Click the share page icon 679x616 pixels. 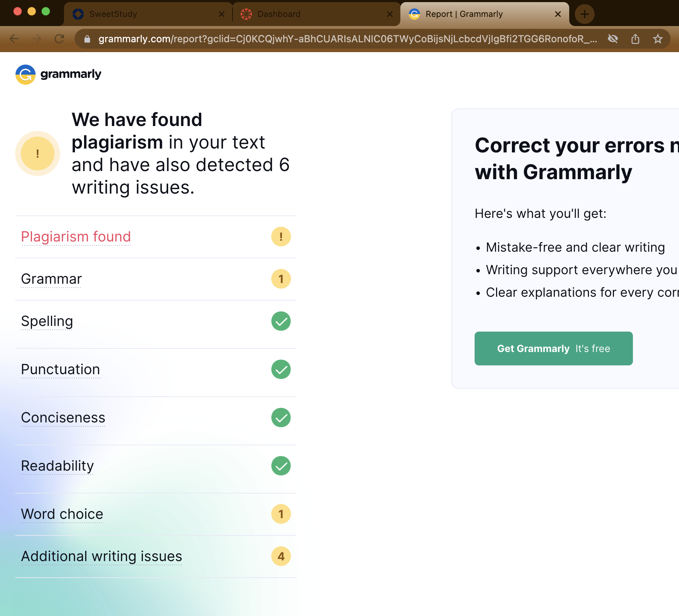635,39
